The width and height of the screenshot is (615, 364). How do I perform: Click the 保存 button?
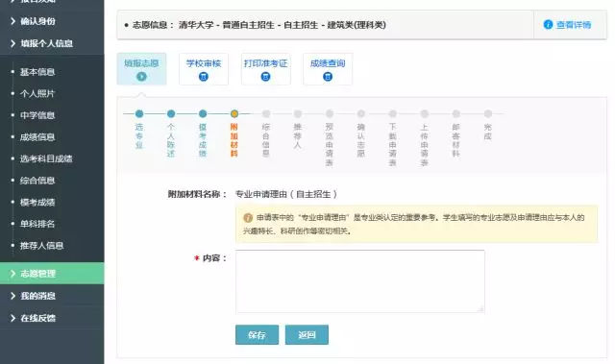[257, 334]
